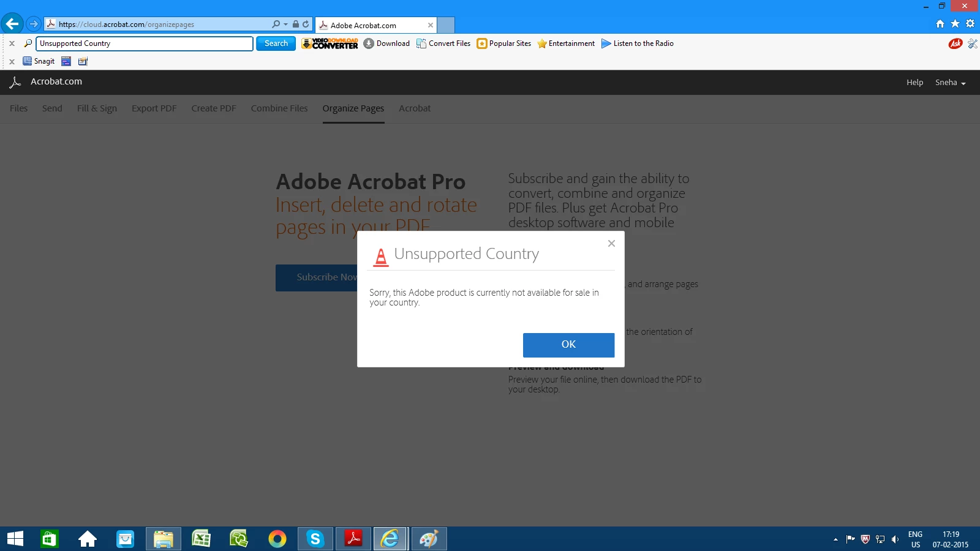The height and width of the screenshot is (551, 980).
Task: Click the Snagit capture profile icon
Action: 83,61
